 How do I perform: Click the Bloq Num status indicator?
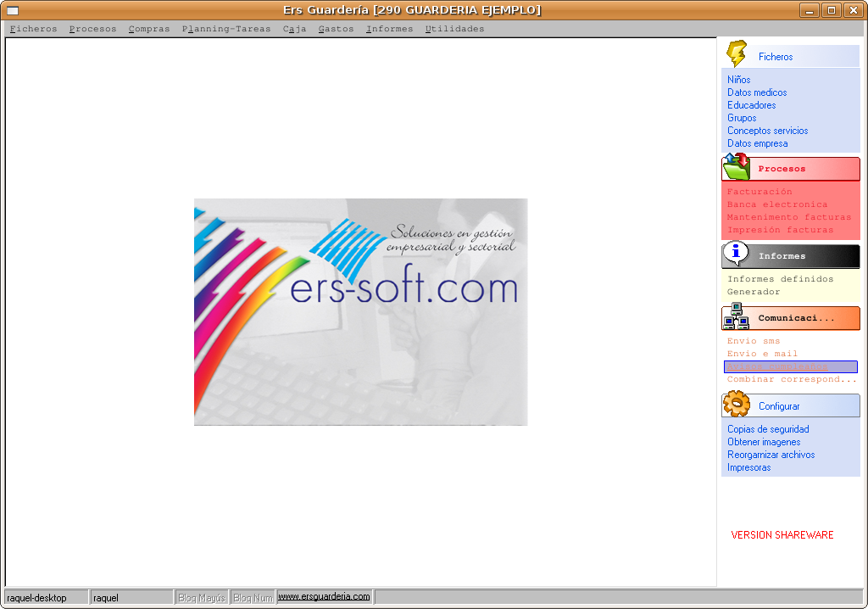coord(253,597)
